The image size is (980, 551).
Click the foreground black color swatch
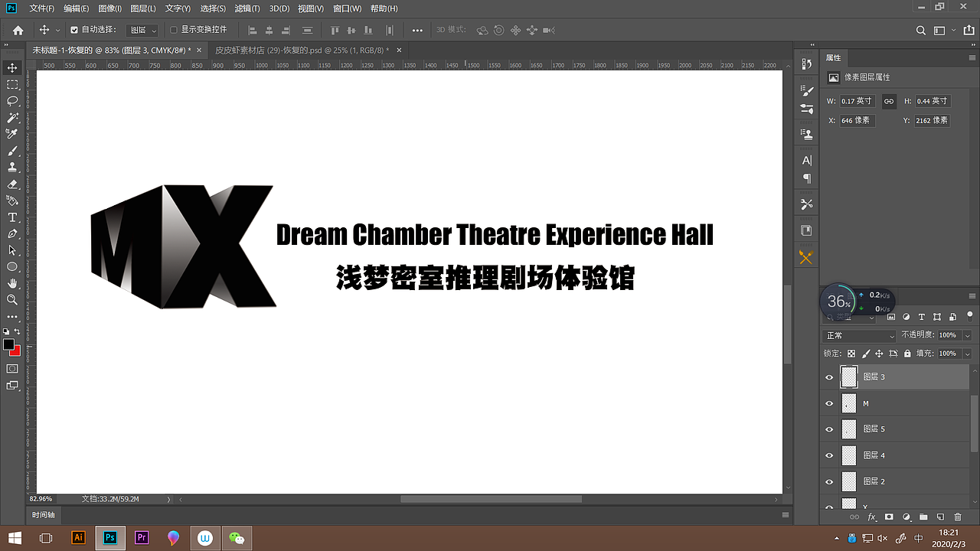point(8,344)
